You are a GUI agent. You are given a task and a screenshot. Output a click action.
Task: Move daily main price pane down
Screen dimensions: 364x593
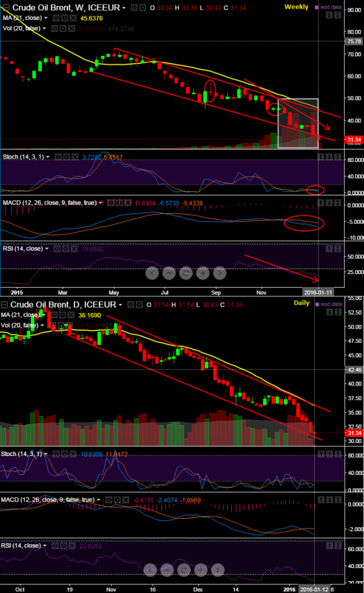pyautogui.click(x=329, y=312)
